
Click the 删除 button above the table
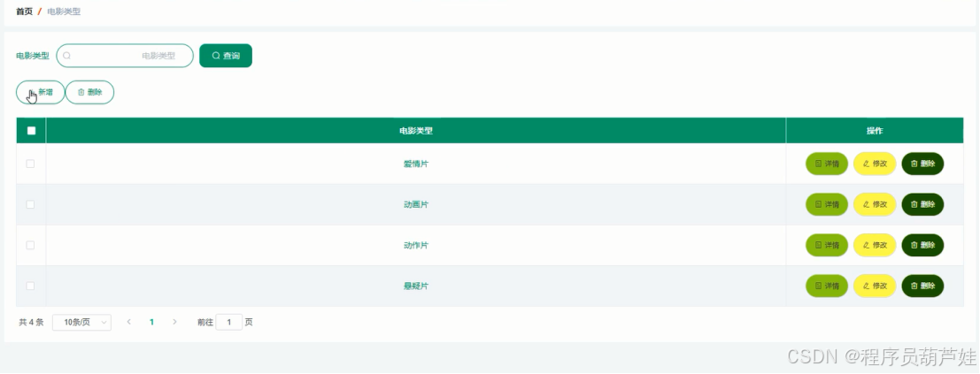point(90,93)
